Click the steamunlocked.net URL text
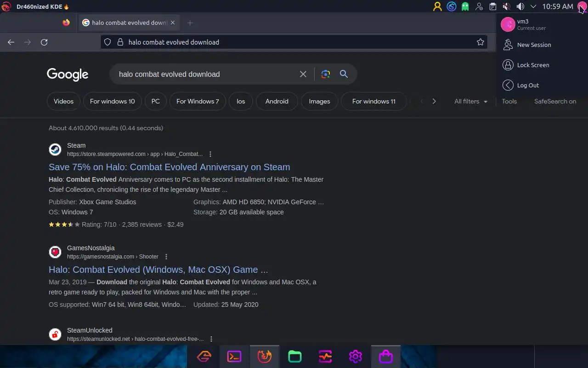 point(135,339)
